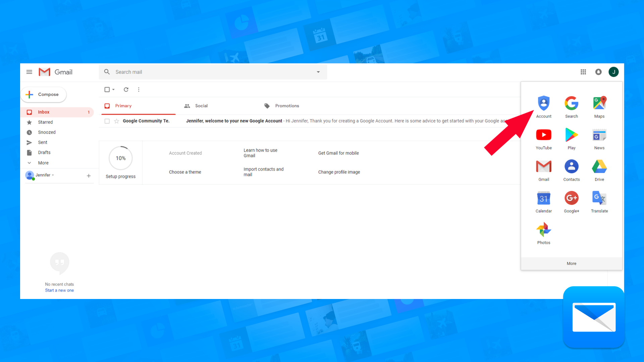Tick the Google Community email checkbox

click(x=107, y=121)
